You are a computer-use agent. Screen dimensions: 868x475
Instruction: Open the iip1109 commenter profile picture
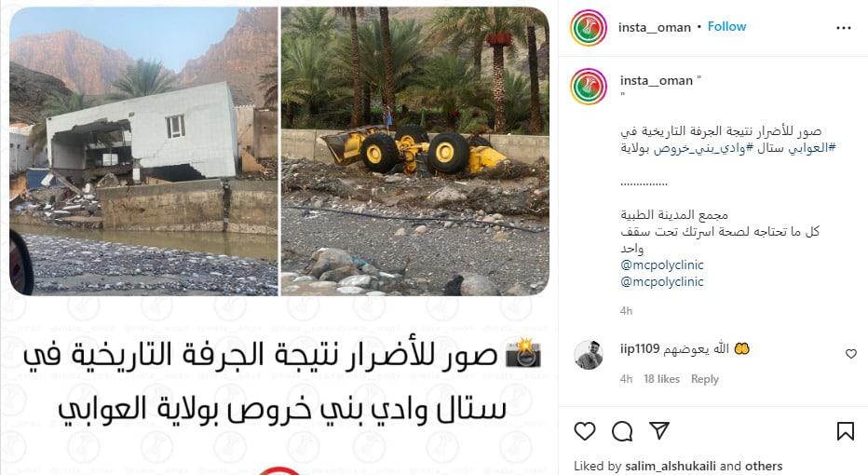pos(589,355)
